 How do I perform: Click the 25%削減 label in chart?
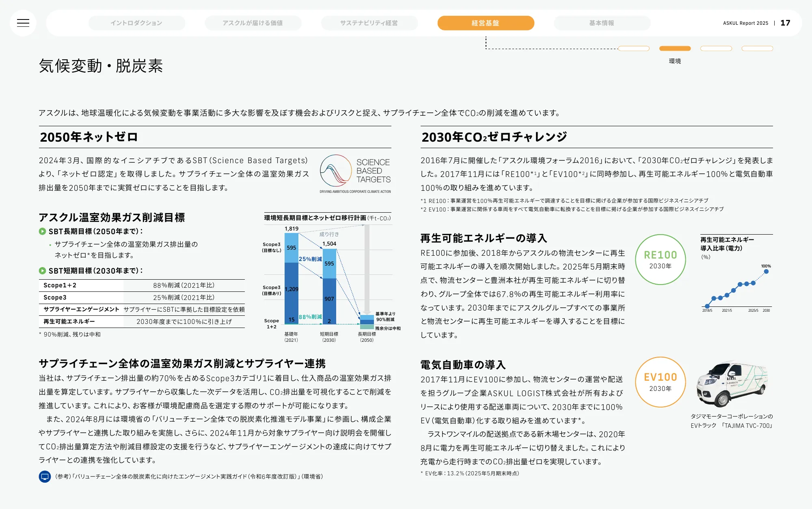click(x=310, y=259)
